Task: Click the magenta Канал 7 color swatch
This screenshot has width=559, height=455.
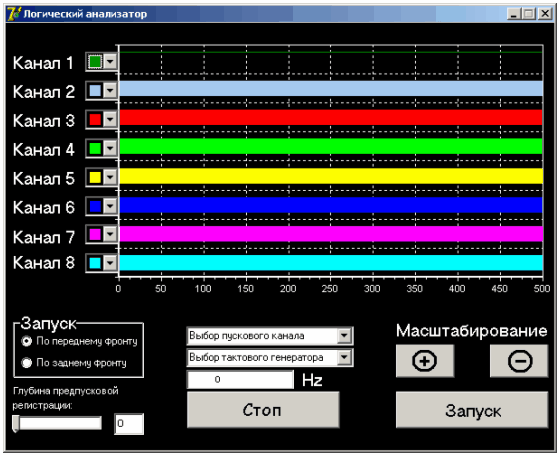Action: click(x=95, y=234)
